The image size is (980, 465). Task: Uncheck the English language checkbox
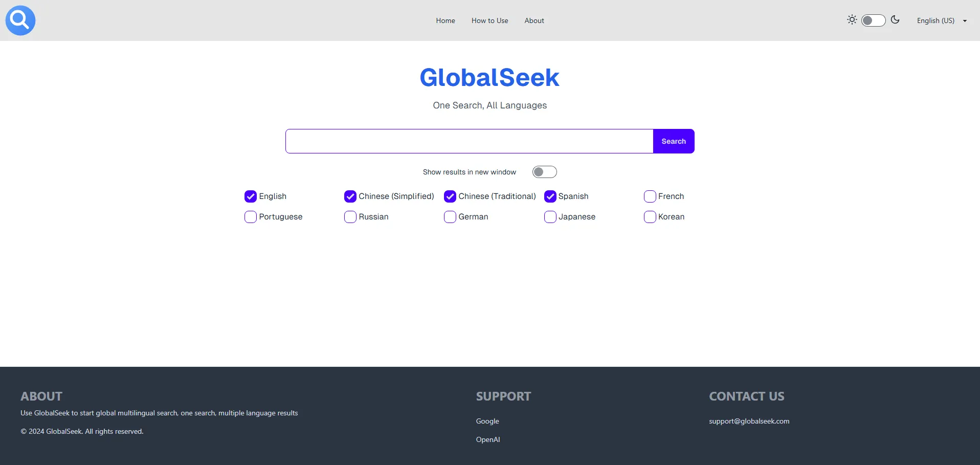tap(251, 196)
